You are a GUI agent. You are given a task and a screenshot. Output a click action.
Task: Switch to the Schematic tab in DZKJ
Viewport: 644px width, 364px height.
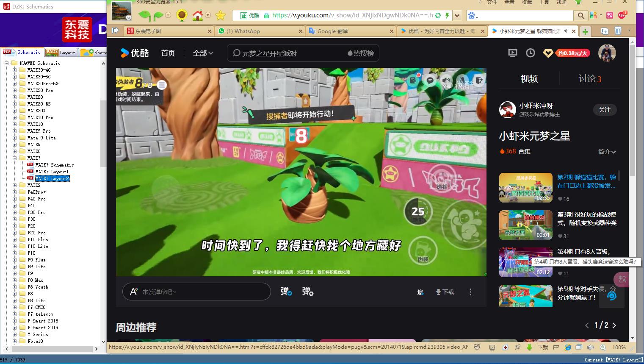point(22,52)
